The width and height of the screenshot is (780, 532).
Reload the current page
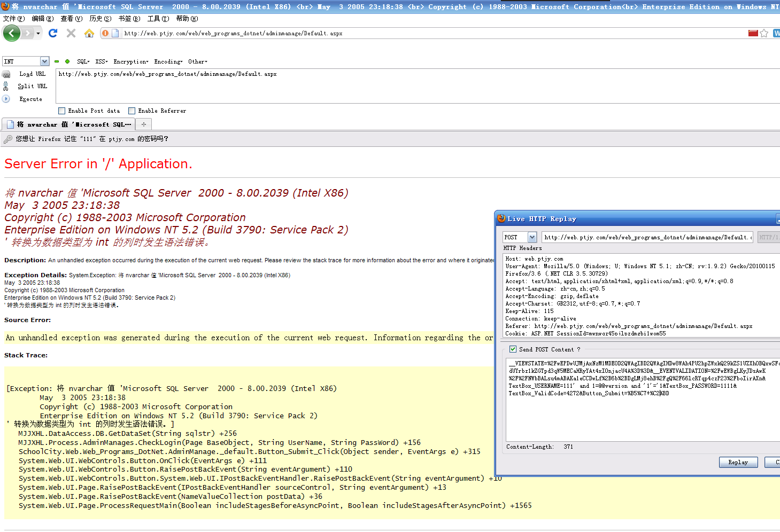click(x=53, y=33)
